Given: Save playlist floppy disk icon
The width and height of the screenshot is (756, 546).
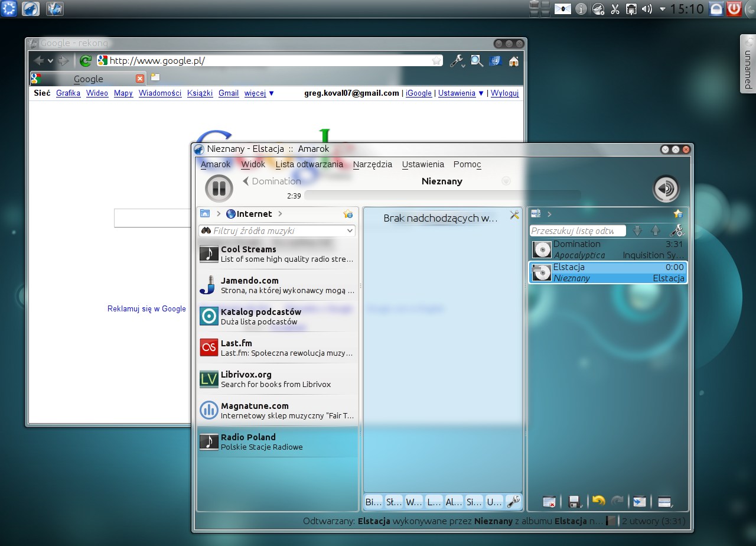Looking at the screenshot, I should coord(575,502).
